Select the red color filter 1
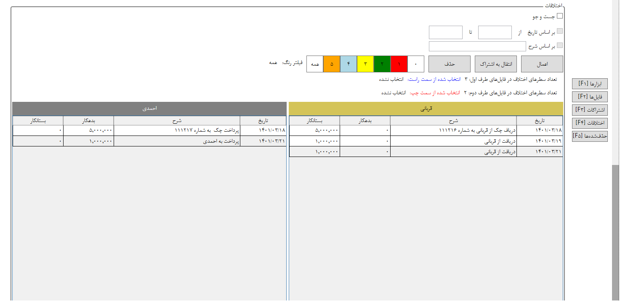Image resolution: width=644 pixels, height=303 pixels. click(399, 64)
